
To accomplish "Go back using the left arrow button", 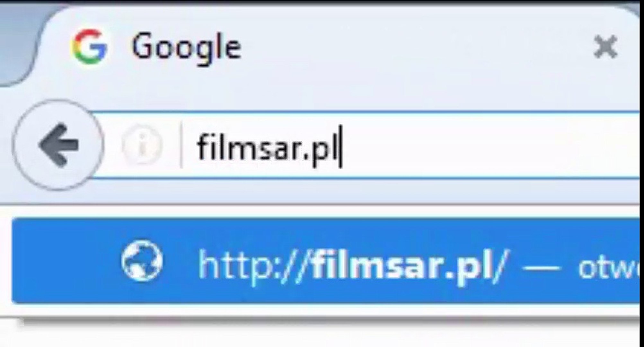I will point(58,145).
